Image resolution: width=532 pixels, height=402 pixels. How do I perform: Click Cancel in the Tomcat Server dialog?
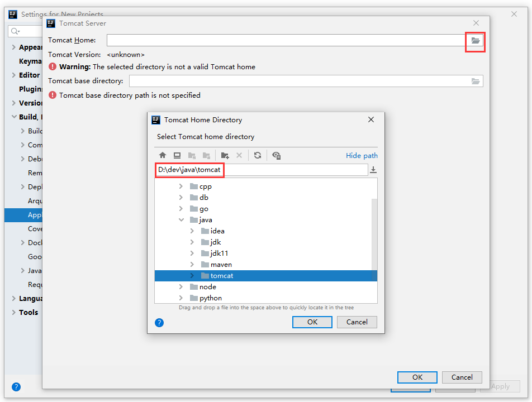click(x=462, y=377)
